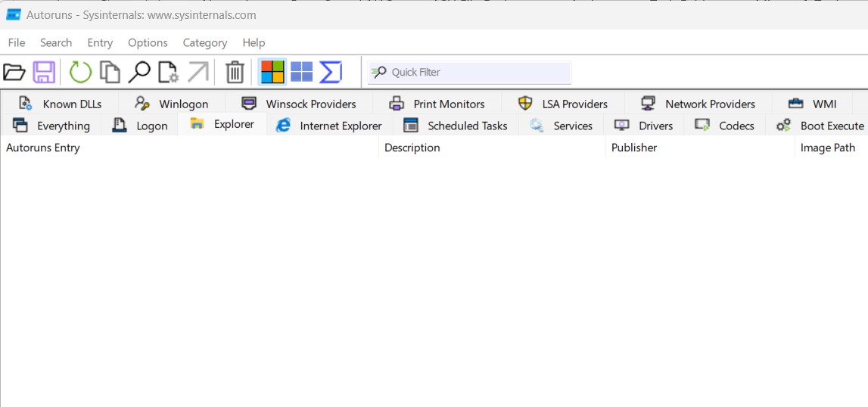Image resolution: width=868 pixels, height=407 pixels.
Task: Refresh the scan with green circular arrow
Action: [80, 72]
